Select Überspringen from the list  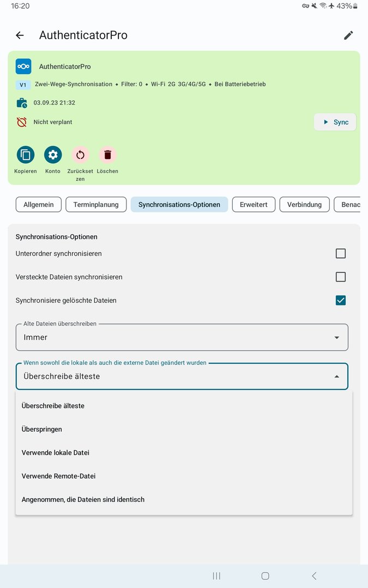pyautogui.click(x=42, y=429)
